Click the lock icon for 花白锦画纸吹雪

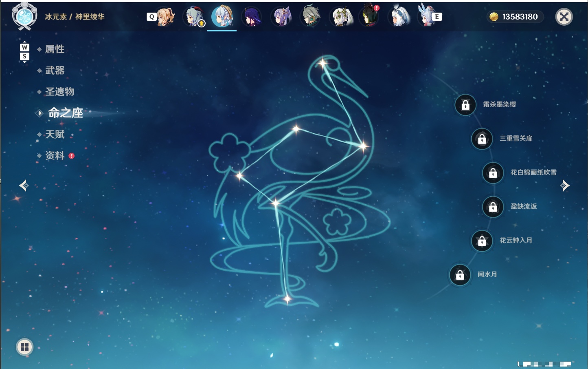click(493, 173)
